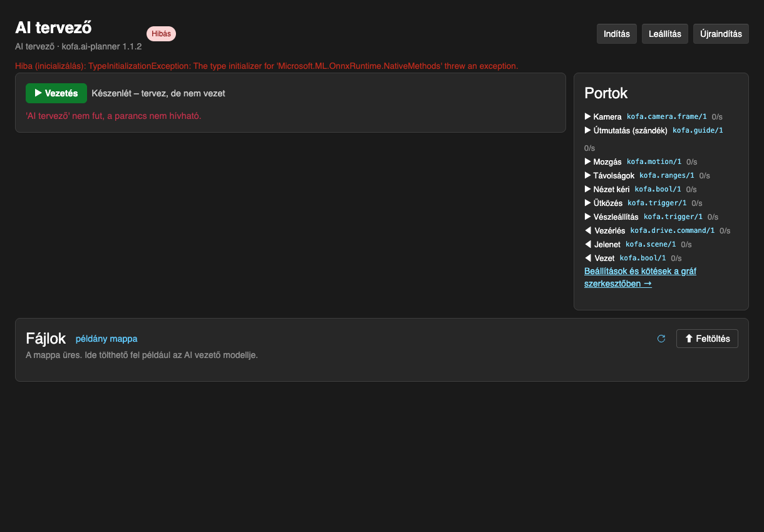
Task: Select the kofa.camera.frame/1 port type
Action: [667, 116]
